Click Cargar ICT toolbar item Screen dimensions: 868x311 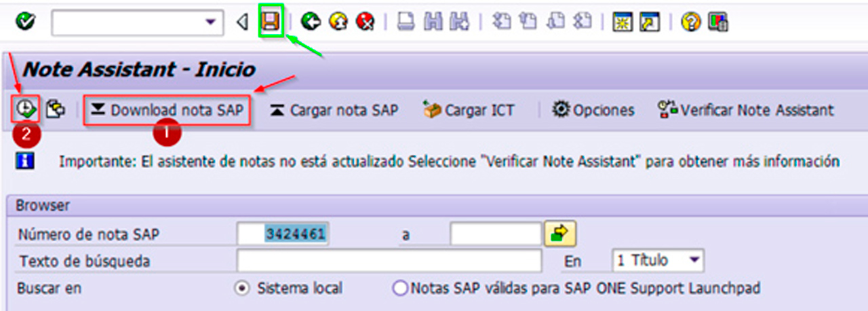coord(469,110)
